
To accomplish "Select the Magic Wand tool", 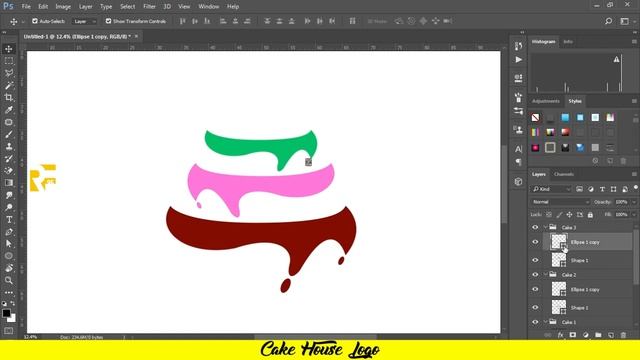I will (9, 85).
